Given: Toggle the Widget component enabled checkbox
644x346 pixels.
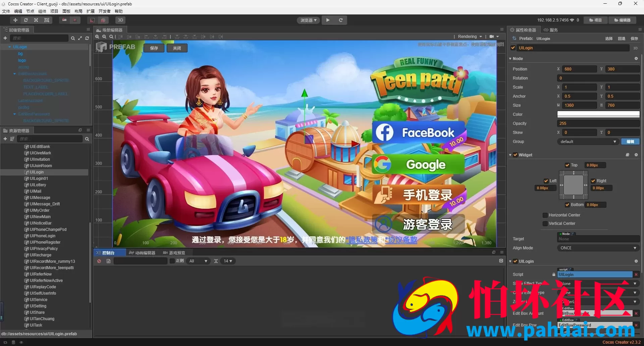Looking at the screenshot, I should 516,155.
